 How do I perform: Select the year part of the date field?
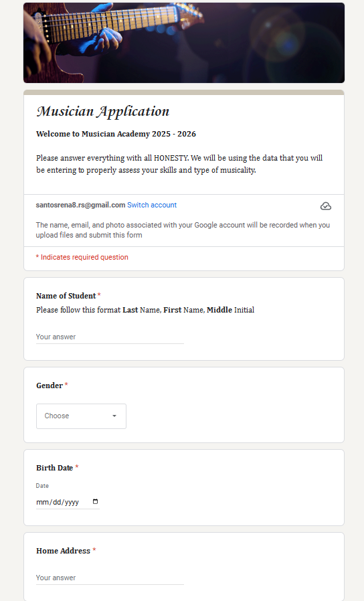coord(72,502)
